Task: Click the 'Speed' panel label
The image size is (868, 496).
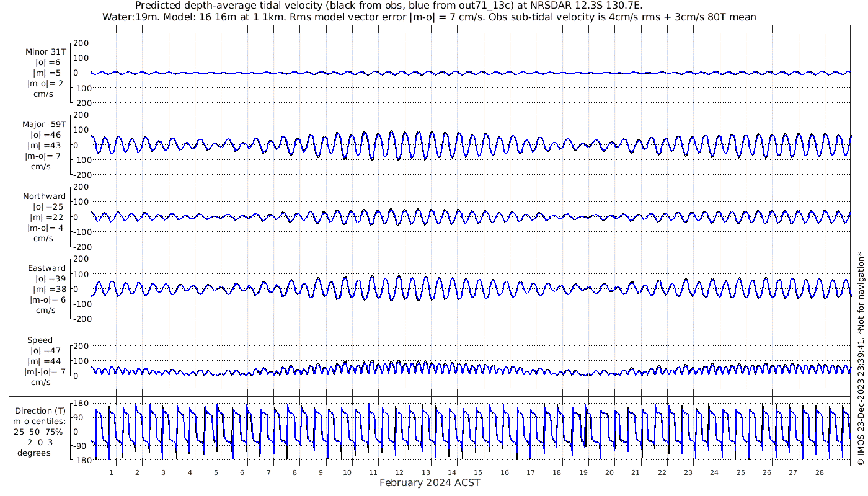Action: 40,340
